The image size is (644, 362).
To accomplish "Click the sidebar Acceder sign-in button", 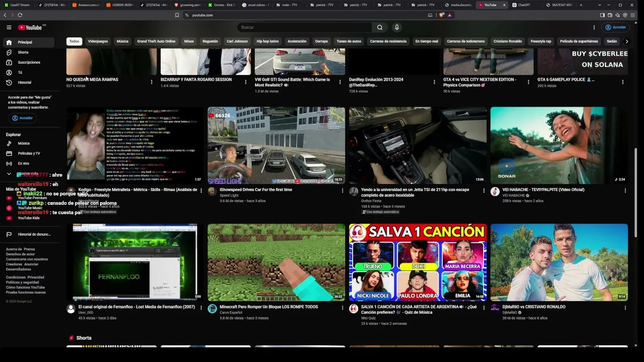I will [x=22, y=118].
